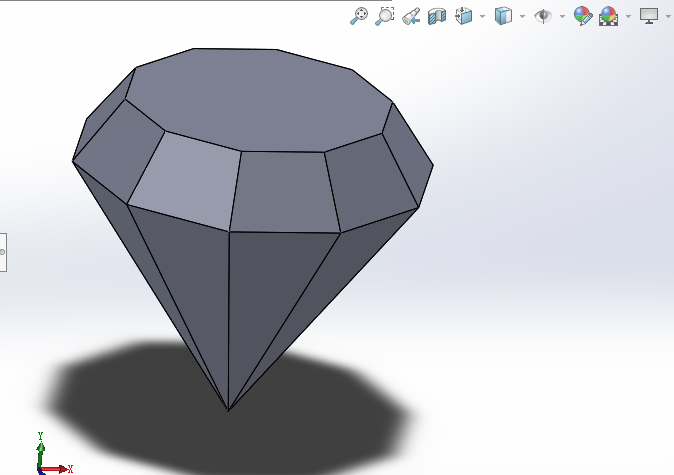The image size is (674, 475).
Task: Activate the Zoom to Area tool
Action: pos(385,16)
